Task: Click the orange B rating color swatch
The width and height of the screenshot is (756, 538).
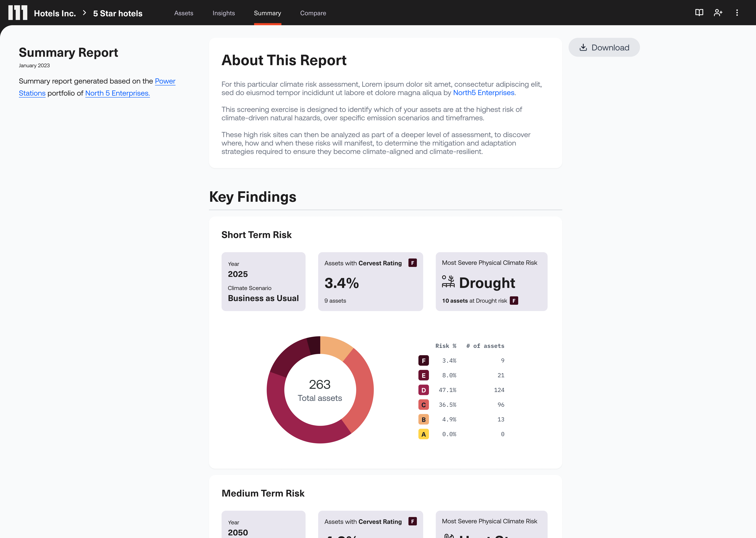Action: [x=423, y=419]
